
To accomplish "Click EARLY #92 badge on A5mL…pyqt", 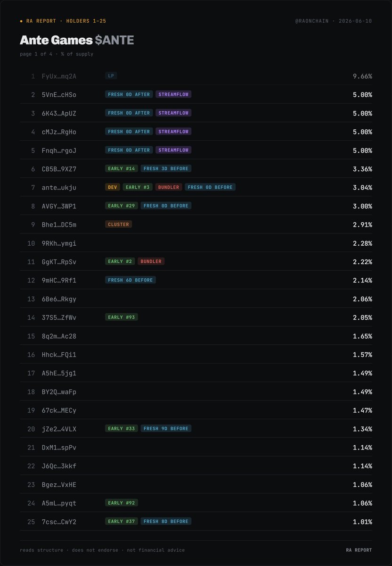I will [x=122, y=503].
